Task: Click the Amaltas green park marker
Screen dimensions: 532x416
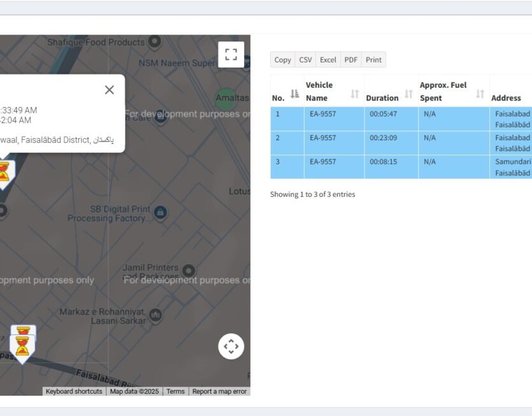Action: click(224, 97)
